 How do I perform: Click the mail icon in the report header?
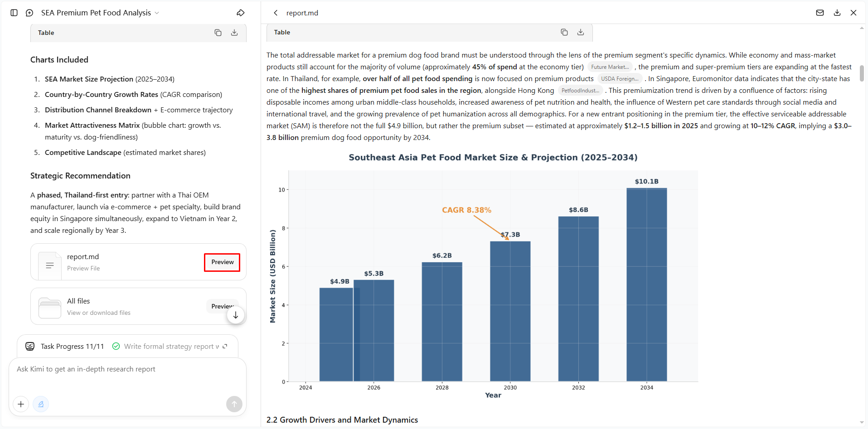click(x=820, y=13)
